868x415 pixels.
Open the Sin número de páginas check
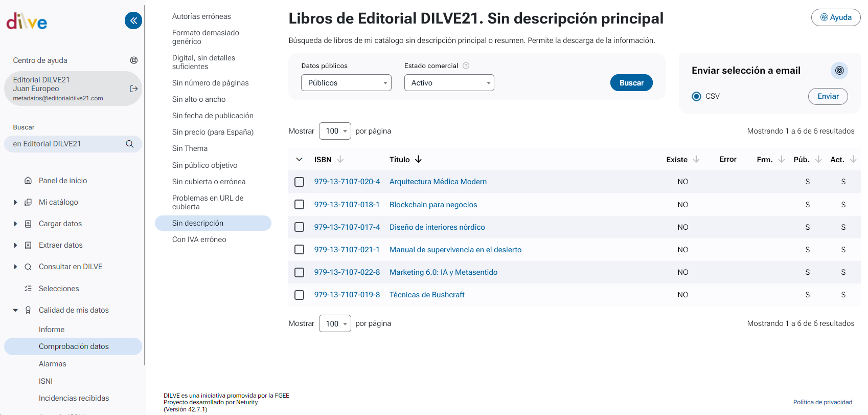tap(210, 83)
